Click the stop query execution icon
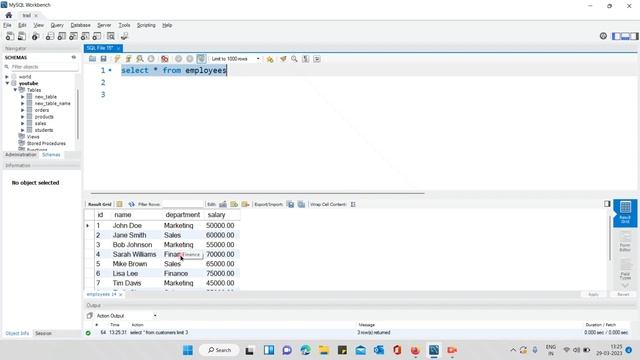The width and height of the screenshot is (640, 360). [151, 59]
